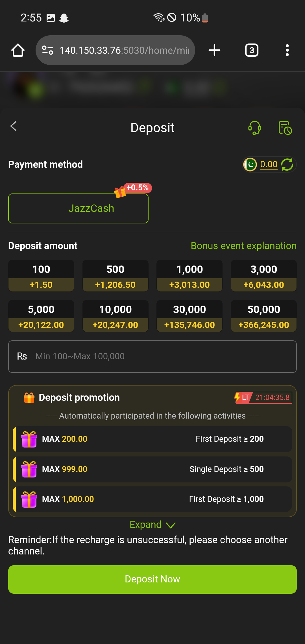Open a new browser tab
Image resolution: width=305 pixels, height=644 pixels.
214,50
